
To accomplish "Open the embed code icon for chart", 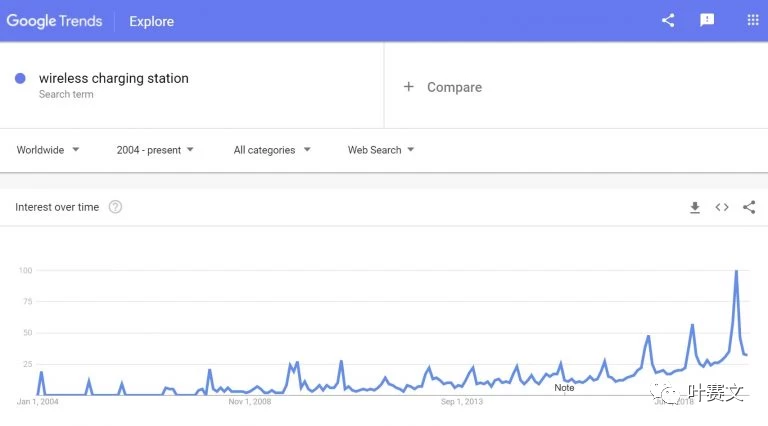I will tap(722, 207).
